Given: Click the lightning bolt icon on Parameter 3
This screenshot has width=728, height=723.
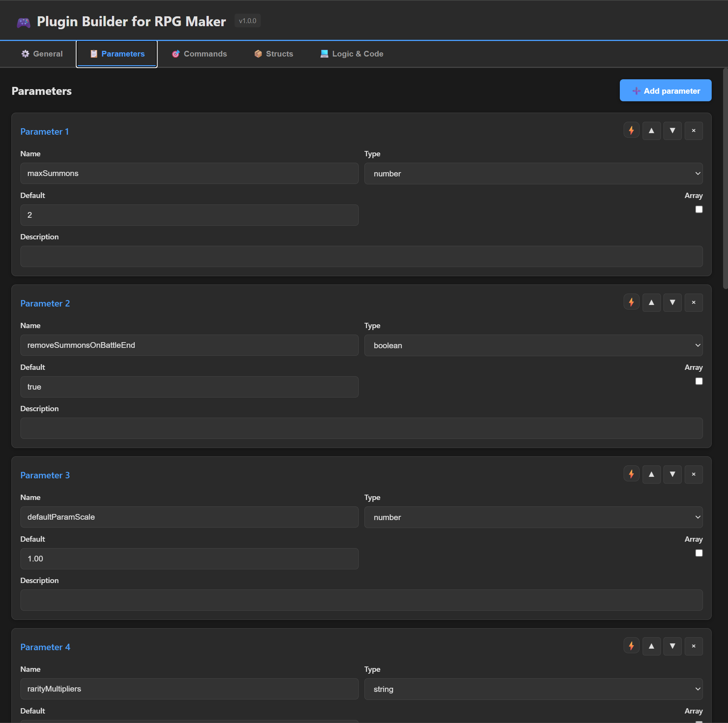Looking at the screenshot, I should 631,474.
